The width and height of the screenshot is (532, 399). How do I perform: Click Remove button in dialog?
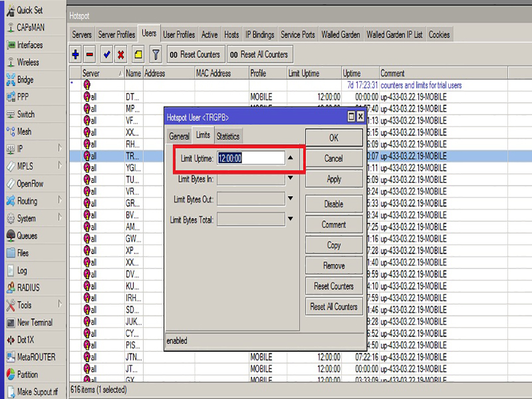point(334,265)
